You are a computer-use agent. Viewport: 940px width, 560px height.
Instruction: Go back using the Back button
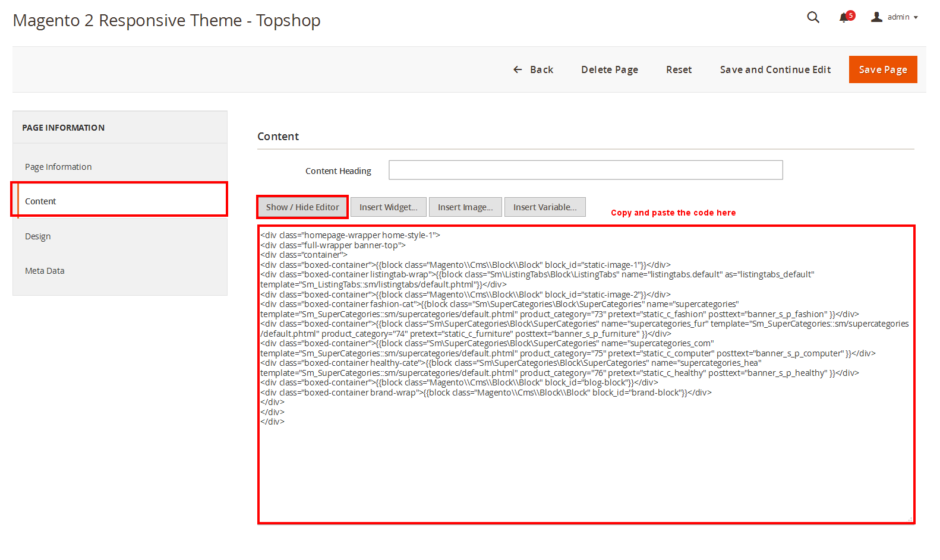(533, 69)
